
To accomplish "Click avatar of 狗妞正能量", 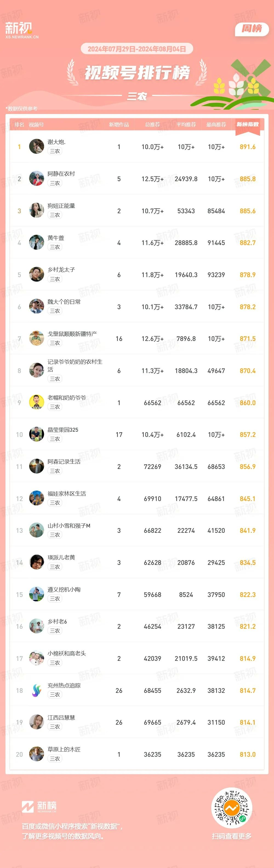I will [x=37, y=210].
